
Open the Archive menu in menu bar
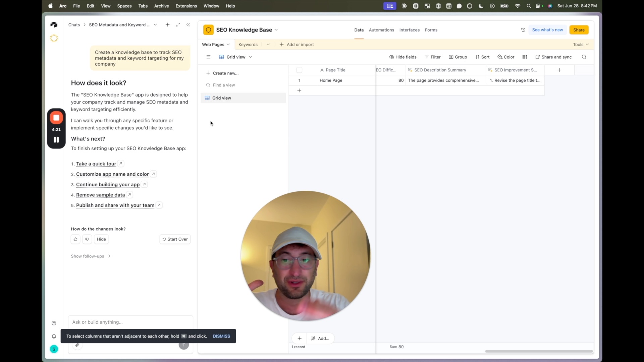161,6
